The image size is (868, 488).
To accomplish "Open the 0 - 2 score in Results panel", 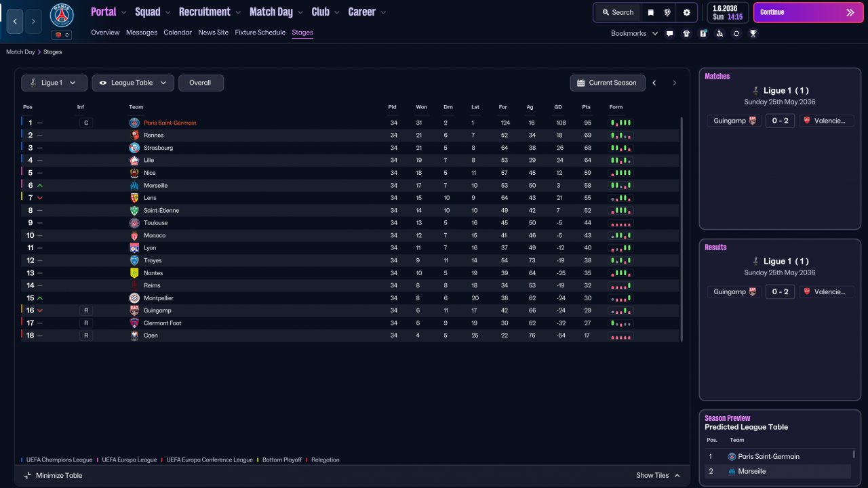I will tap(781, 291).
